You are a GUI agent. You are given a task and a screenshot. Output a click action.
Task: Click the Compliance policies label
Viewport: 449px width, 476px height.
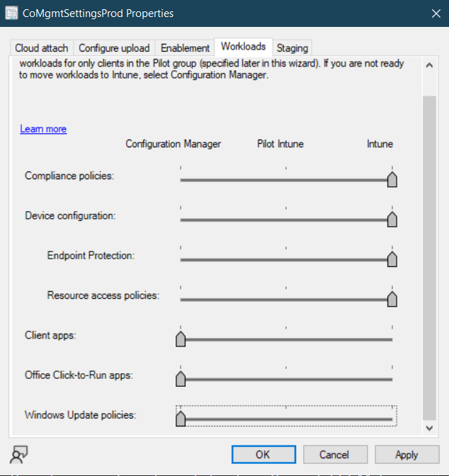tap(69, 176)
